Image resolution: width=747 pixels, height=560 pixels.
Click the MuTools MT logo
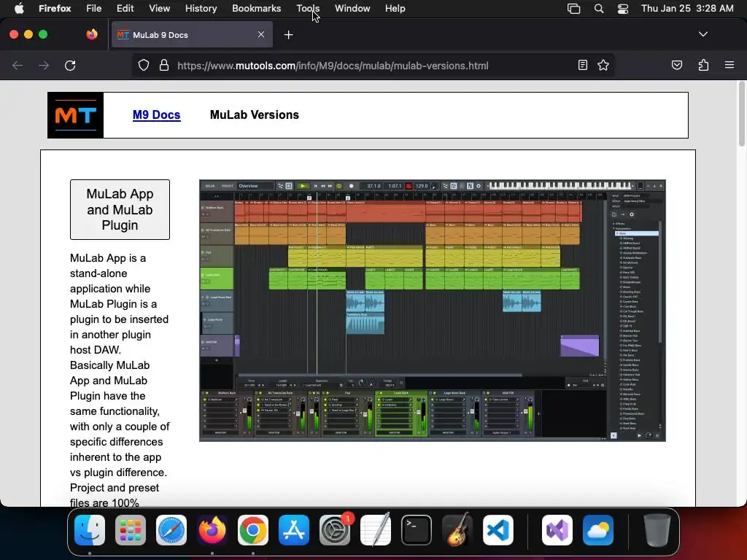pyautogui.click(x=75, y=115)
